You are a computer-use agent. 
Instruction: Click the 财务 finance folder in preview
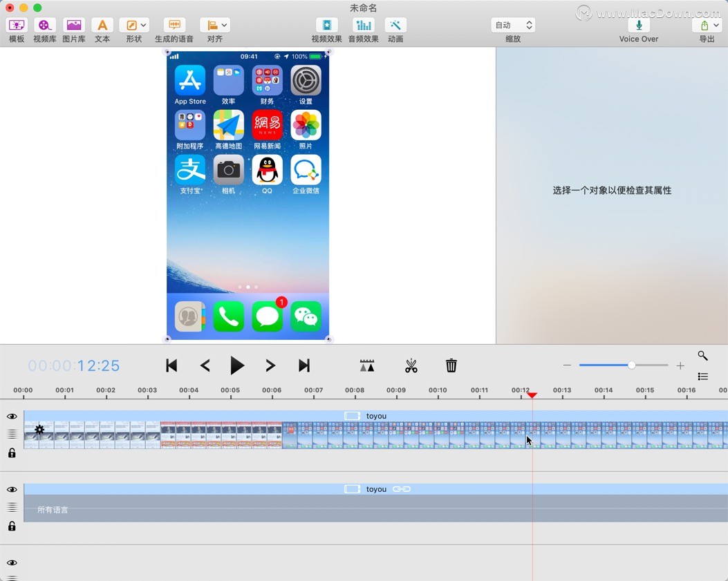pyautogui.click(x=267, y=80)
